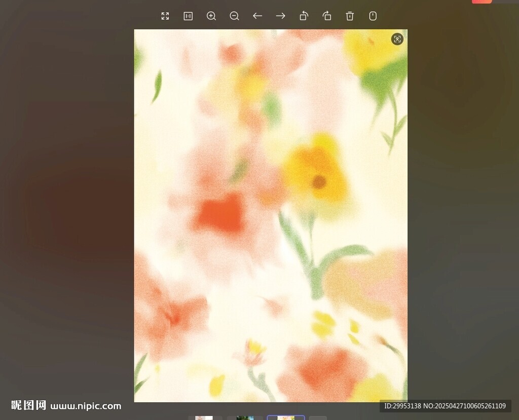Advance to the next image
This screenshot has height=420, width=519.
[280, 16]
